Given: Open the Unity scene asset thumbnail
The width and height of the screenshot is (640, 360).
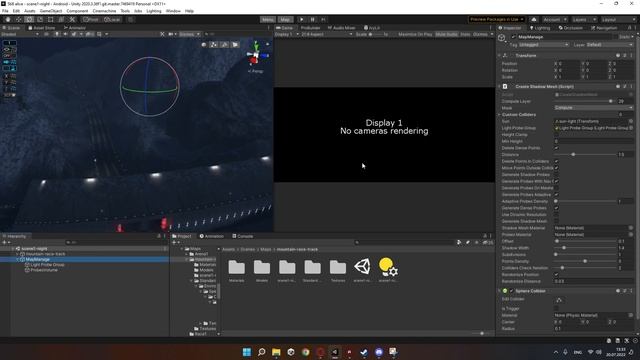Looking at the screenshot, I should [x=362, y=267].
